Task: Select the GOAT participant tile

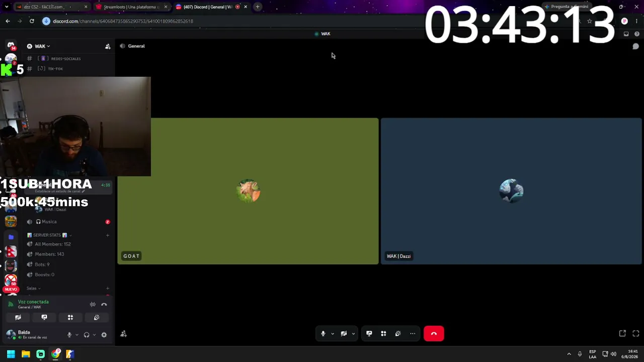Action: pos(248,191)
